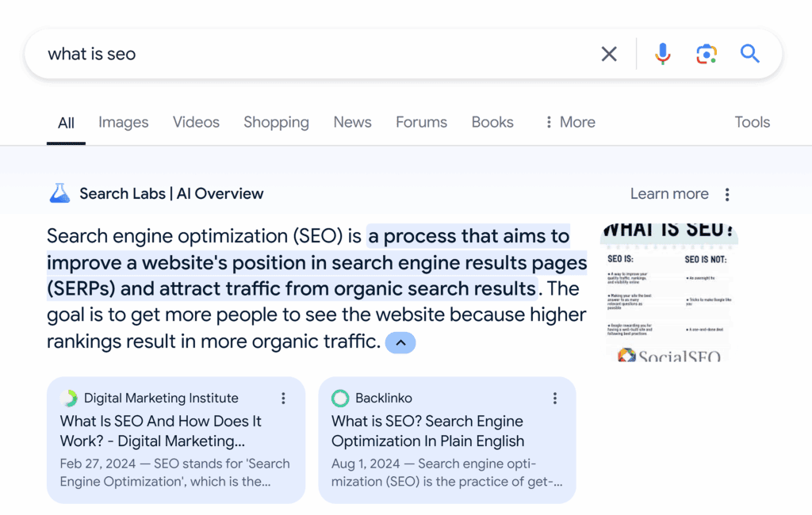The width and height of the screenshot is (812, 515).
Task: Open the Backlinko card's three-dot menu
Action: click(x=554, y=398)
